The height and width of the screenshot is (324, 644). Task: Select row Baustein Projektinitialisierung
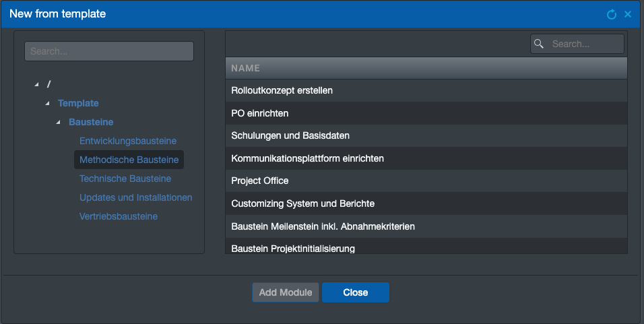point(426,246)
